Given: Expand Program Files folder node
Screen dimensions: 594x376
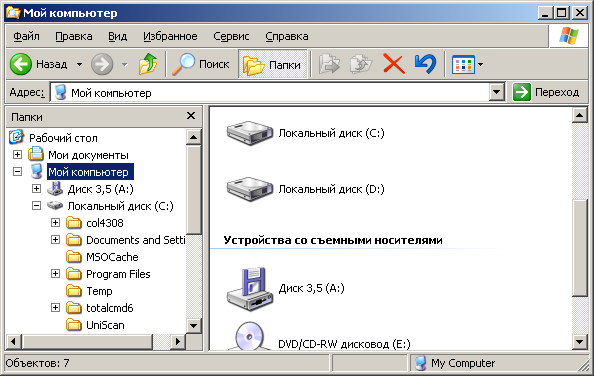Looking at the screenshot, I should click(x=55, y=273).
